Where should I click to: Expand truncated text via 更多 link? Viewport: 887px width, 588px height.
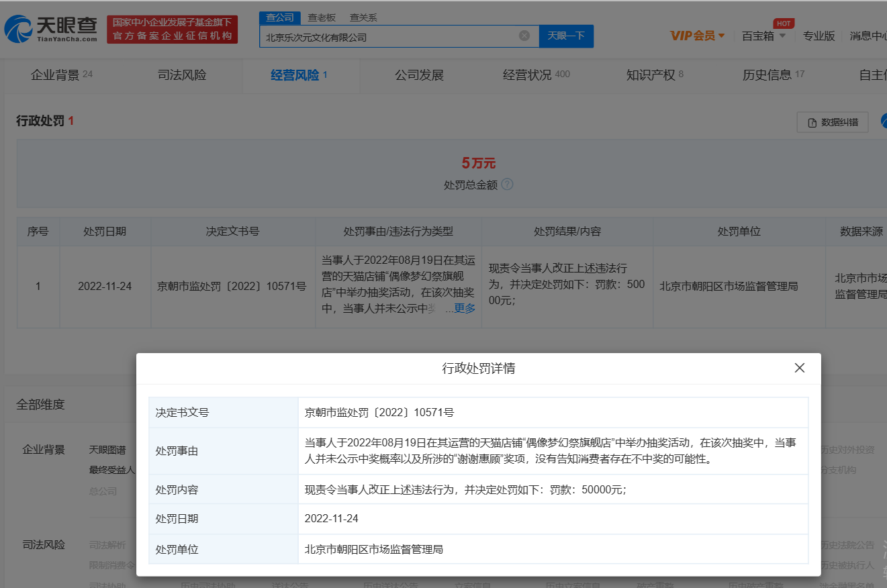465,308
